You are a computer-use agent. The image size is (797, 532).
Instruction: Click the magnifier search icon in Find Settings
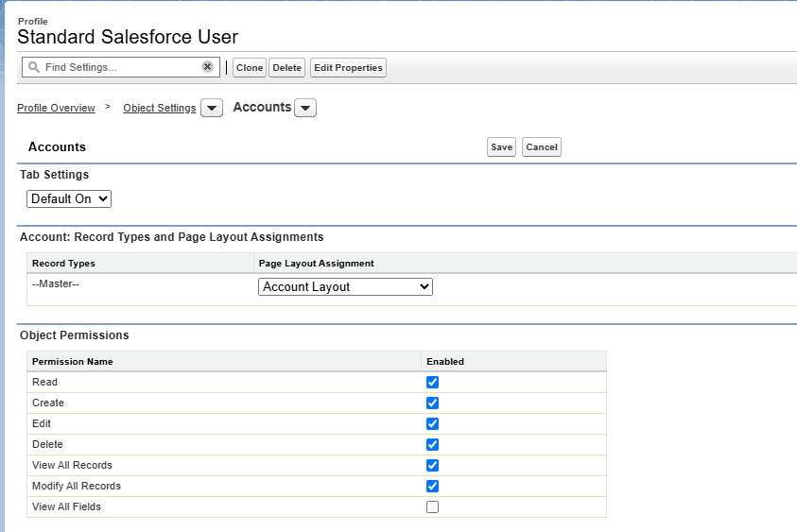click(34, 67)
